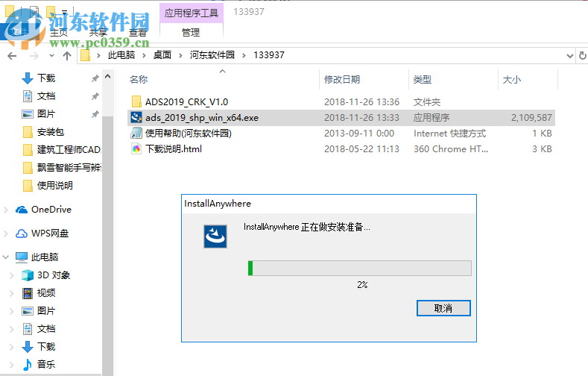
Task: Click 133937 in the address breadcrumb
Action: pyautogui.click(x=268, y=55)
